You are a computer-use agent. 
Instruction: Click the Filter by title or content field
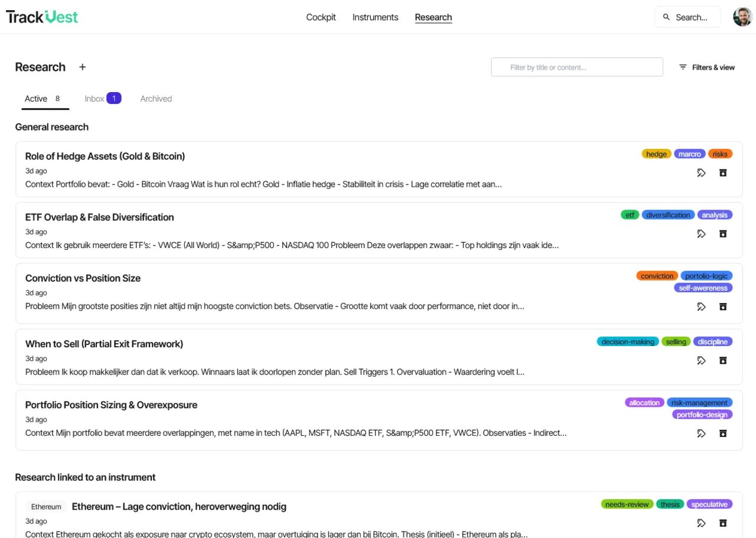coord(577,67)
